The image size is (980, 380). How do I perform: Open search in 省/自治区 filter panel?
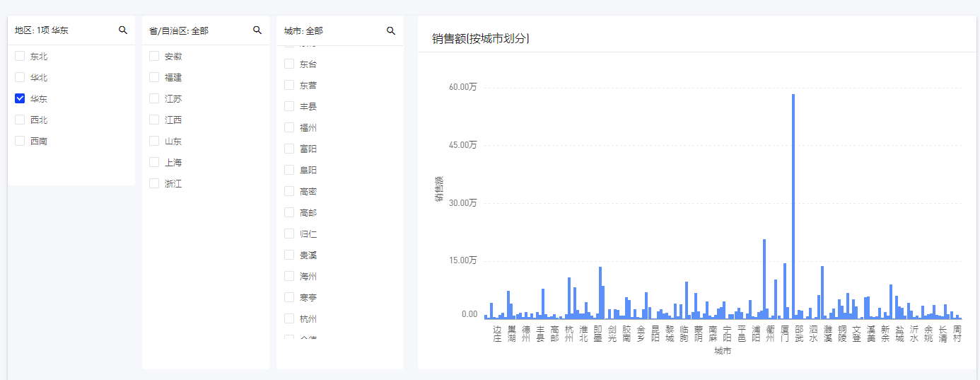tap(257, 30)
